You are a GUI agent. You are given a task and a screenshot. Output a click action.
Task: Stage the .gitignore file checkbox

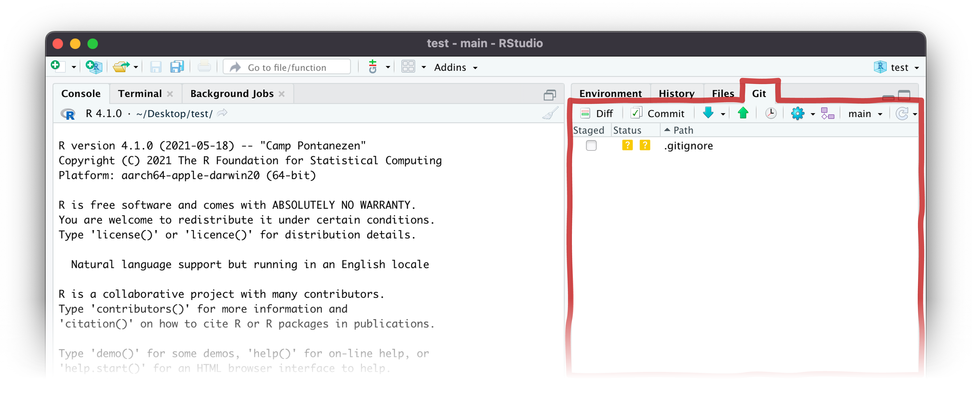coord(591,146)
